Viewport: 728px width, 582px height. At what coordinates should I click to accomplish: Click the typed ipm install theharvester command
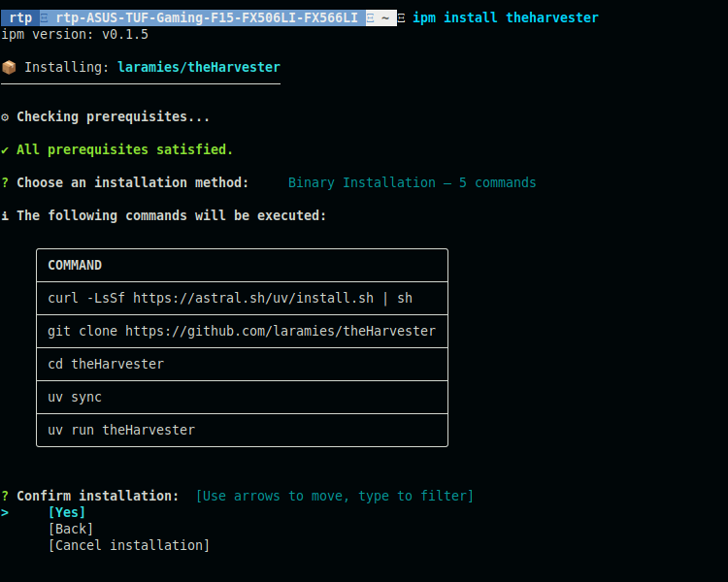[505, 18]
